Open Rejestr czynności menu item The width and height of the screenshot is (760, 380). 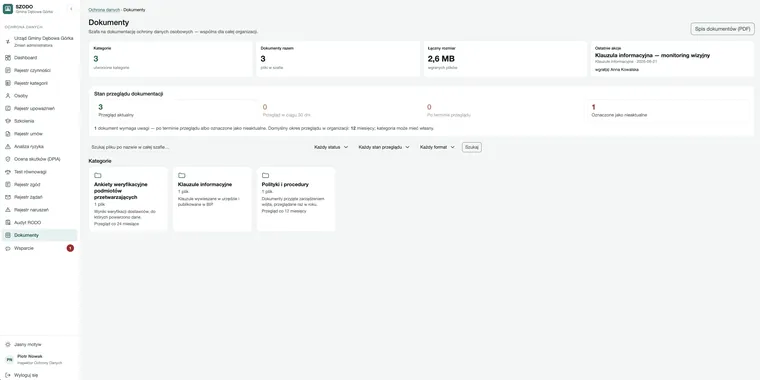(39, 70)
